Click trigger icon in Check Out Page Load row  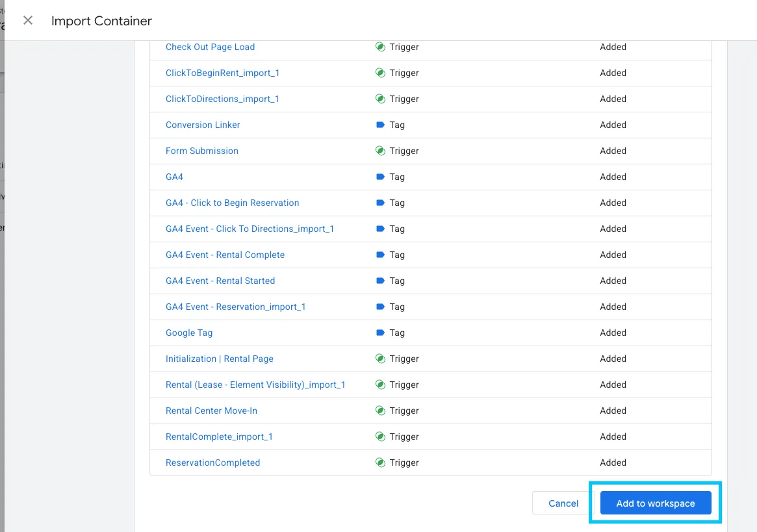coord(380,47)
